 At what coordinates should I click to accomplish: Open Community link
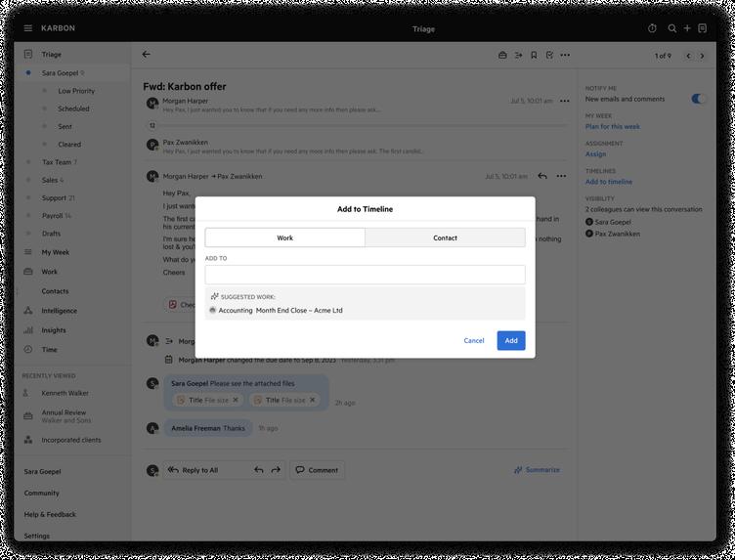click(42, 493)
